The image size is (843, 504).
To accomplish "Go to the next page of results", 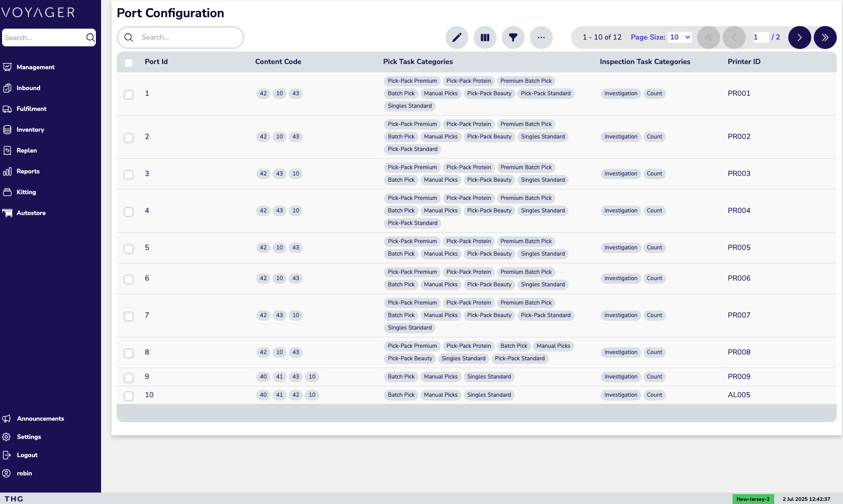I will point(799,37).
